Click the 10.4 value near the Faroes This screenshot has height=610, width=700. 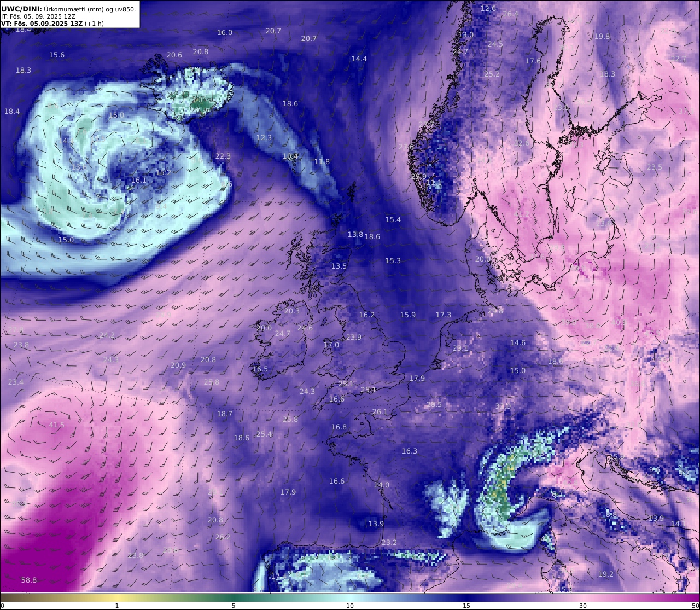pos(290,156)
